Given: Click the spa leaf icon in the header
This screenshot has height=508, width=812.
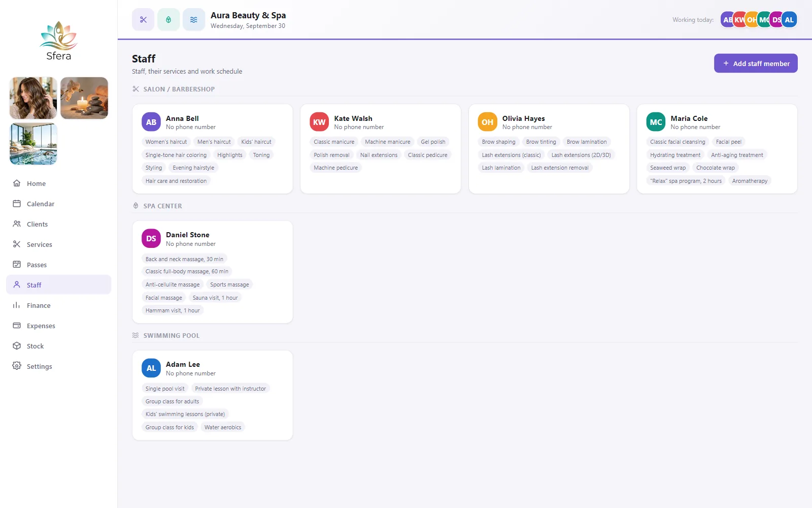Looking at the screenshot, I should click(x=168, y=20).
